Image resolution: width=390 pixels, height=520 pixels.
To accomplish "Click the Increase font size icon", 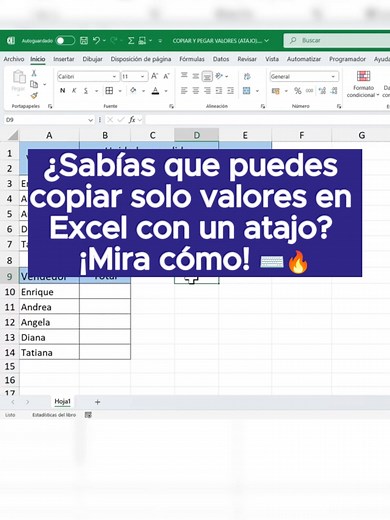I will click(x=154, y=76).
